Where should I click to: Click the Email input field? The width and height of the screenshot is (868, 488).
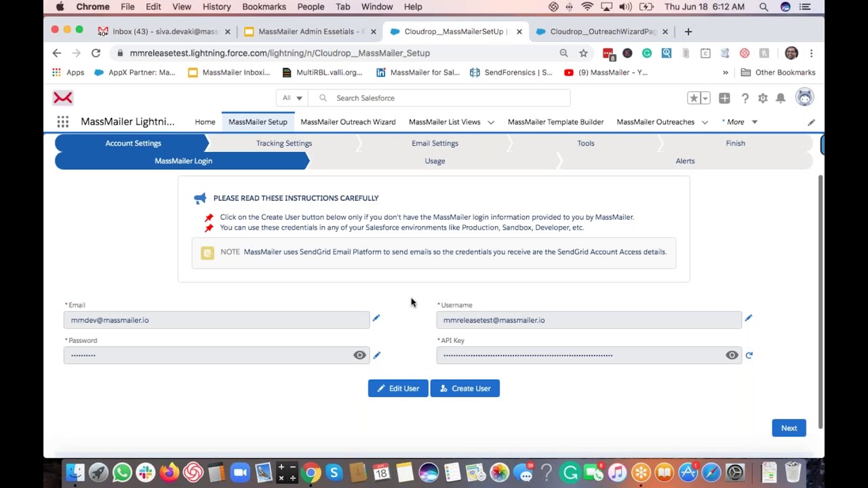click(x=217, y=320)
